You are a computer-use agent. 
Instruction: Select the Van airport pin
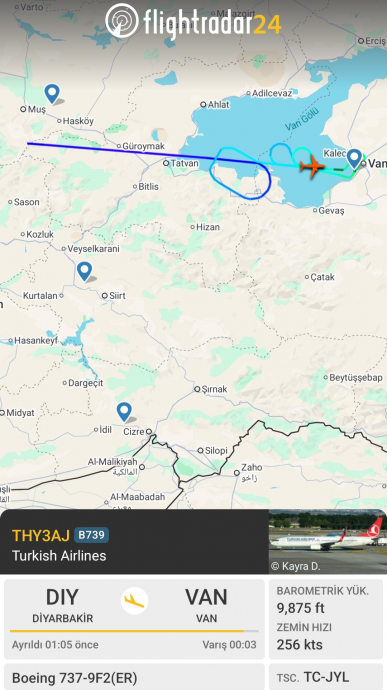coord(354,159)
